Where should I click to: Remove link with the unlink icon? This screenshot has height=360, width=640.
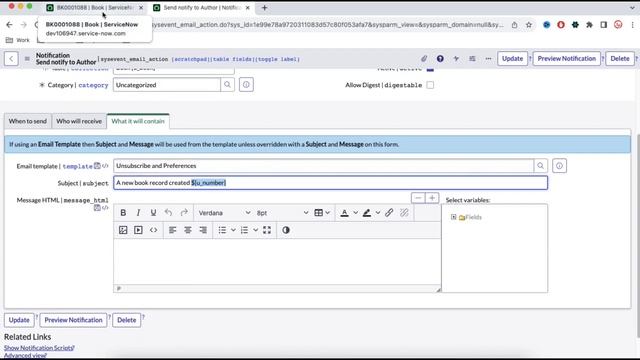point(404,213)
